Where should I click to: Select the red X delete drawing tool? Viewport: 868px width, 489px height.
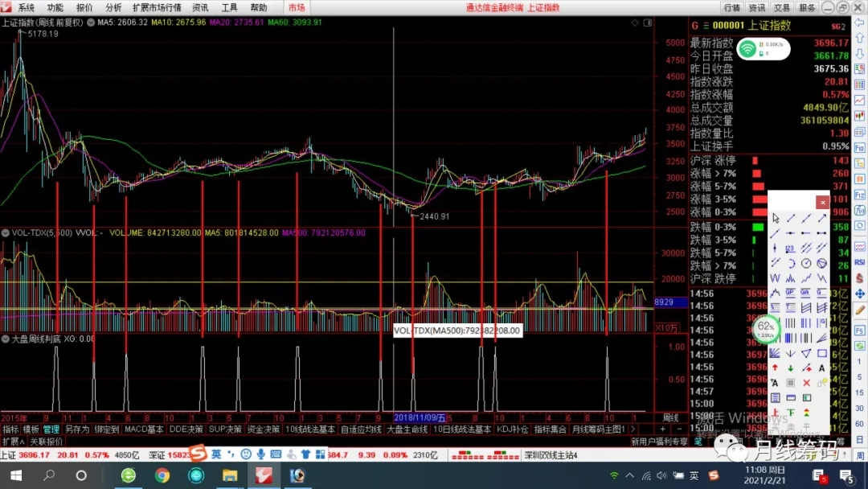806,383
